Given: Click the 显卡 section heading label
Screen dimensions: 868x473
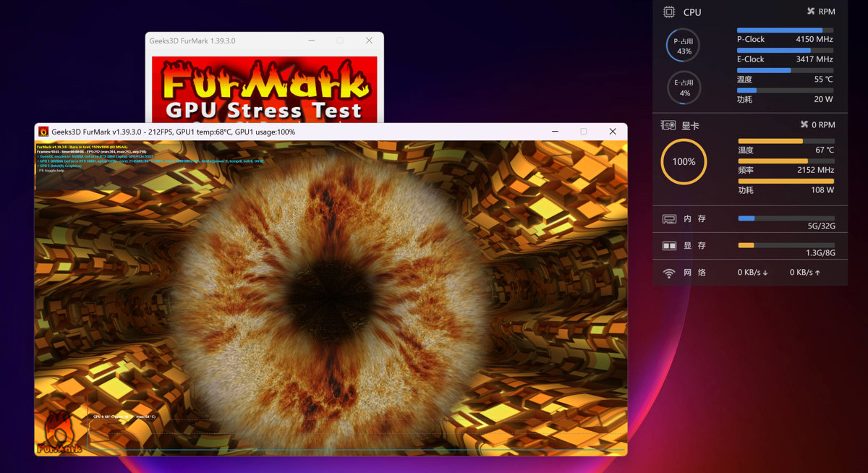Looking at the screenshot, I should pyautogui.click(x=691, y=125).
